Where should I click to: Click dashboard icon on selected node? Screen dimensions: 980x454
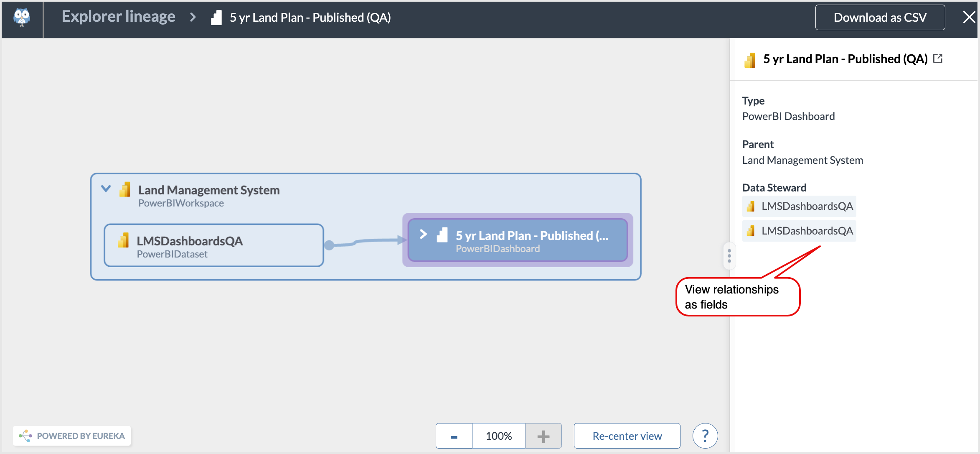click(442, 235)
